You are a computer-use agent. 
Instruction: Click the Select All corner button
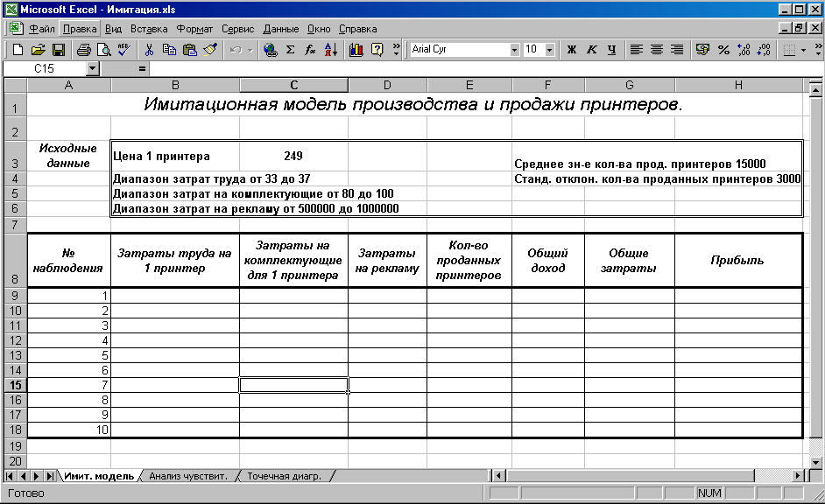tap(15, 85)
